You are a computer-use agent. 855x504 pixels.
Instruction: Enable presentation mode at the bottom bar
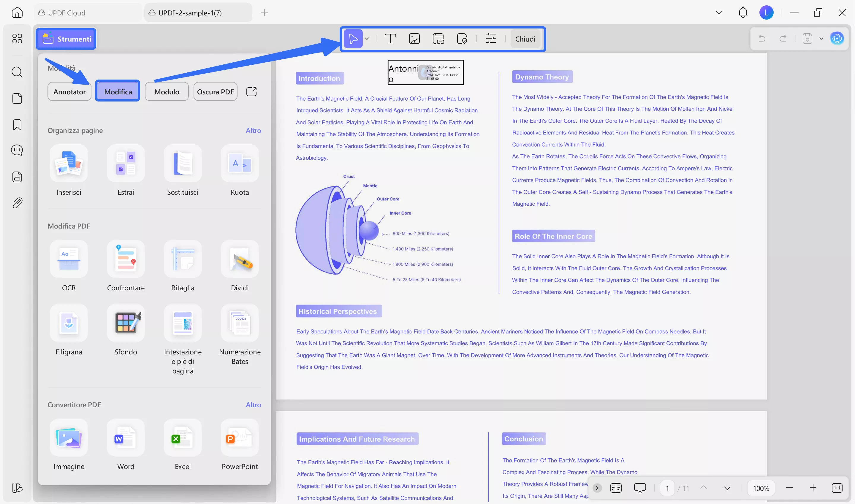click(x=640, y=488)
